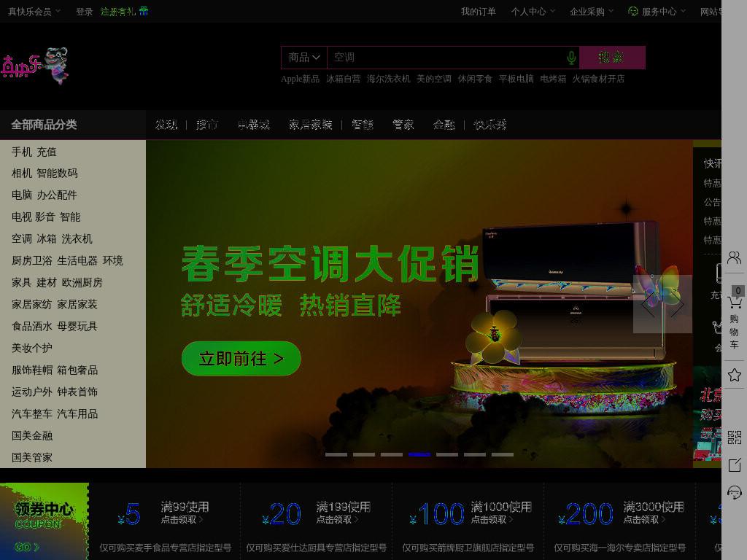Open 我的订单 my orders

coord(478,12)
